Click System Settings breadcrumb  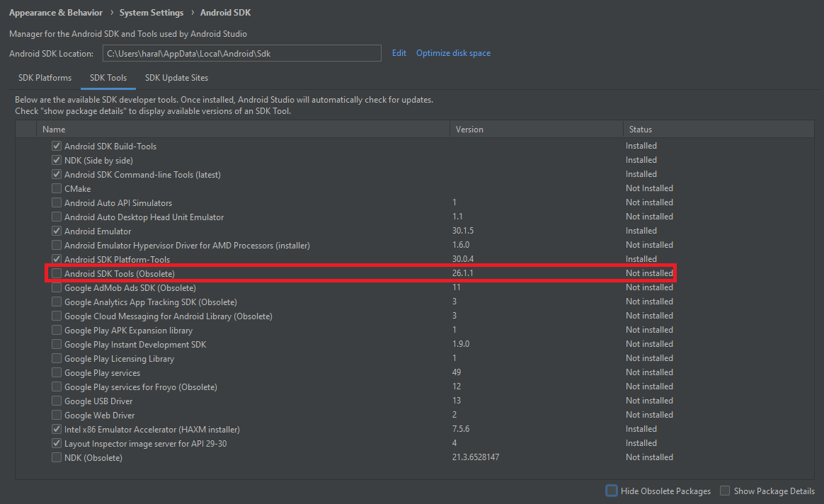(151, 13)
